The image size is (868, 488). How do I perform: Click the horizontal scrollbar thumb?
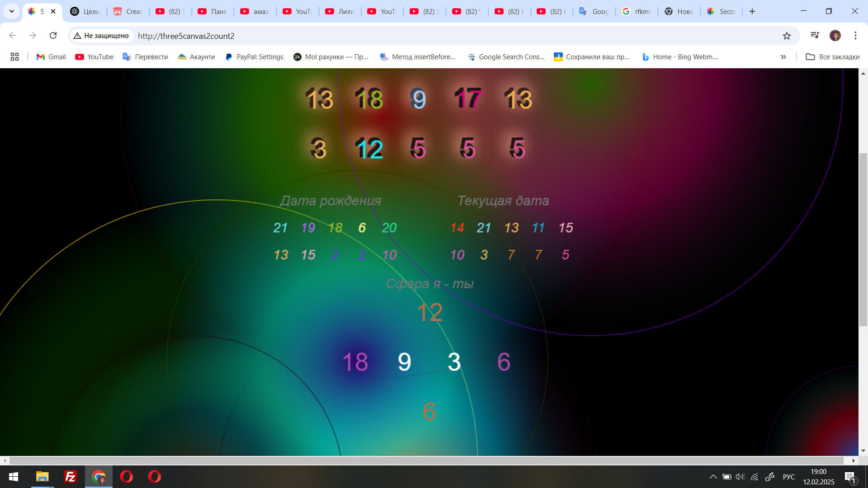click(x=426, y=460)
